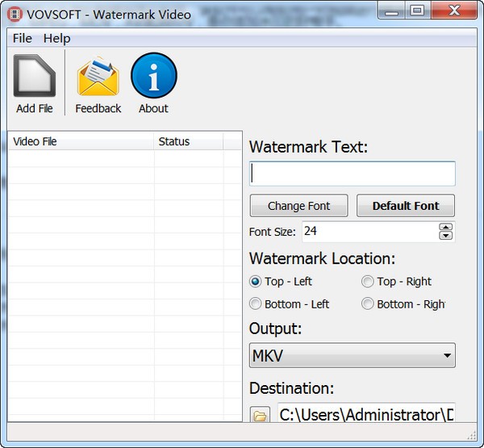Image resolution: width=484 pixels, height=448 pixels.
Task: Click the VOVSOFT app icon in title bar
Action: point(15,15)
